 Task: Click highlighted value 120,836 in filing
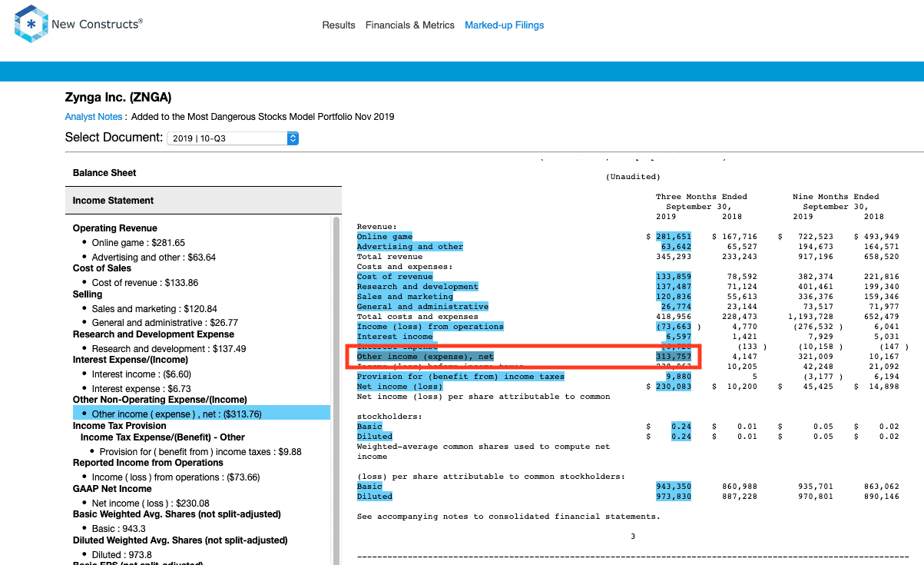pyautogui.click(x=674, y=297)
